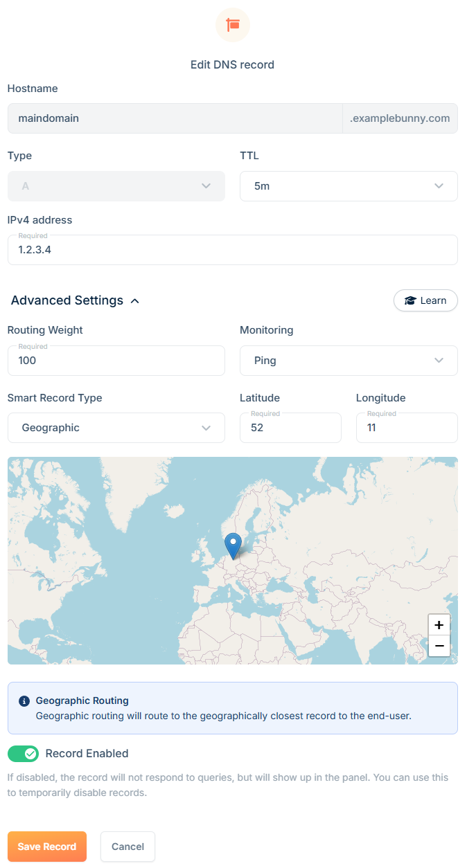Disable the Record Enabled toggle
This screenshot has width=467, height=868.
tap(23, 753)
